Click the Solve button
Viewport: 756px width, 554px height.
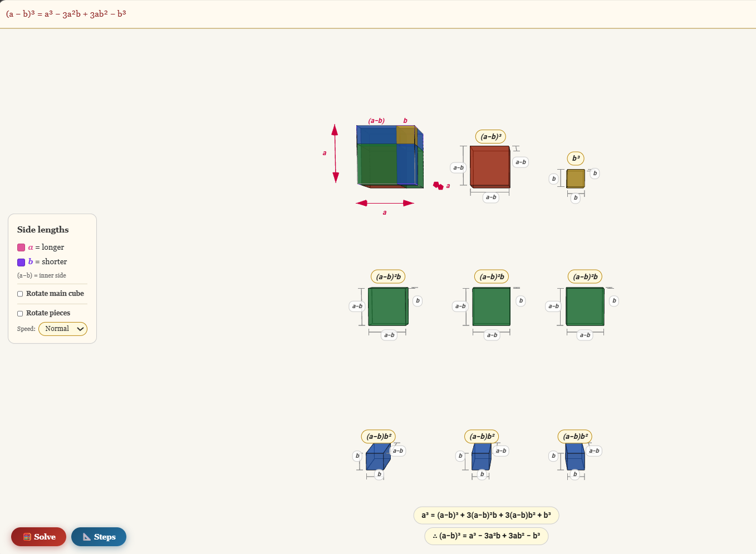[x=38, y=537]
